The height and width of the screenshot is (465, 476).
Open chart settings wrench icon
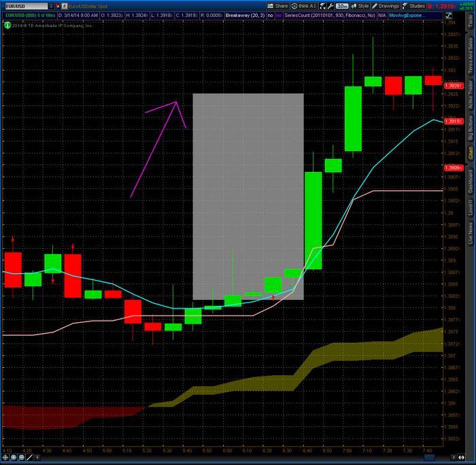click(330, 6)
